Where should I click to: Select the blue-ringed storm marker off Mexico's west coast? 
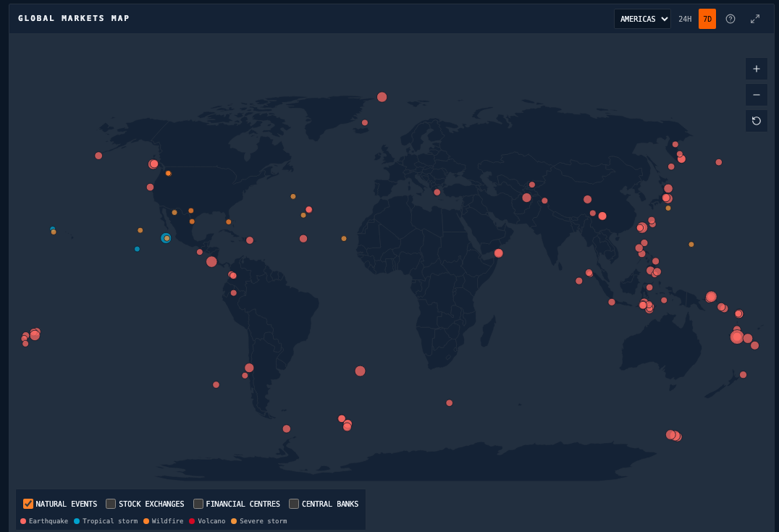[x=166, y=238]
